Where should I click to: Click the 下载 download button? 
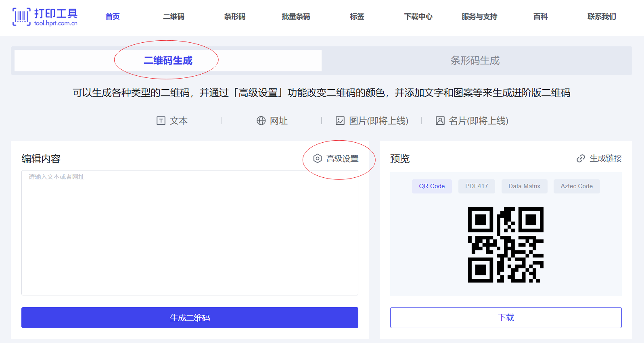point(506,318)
